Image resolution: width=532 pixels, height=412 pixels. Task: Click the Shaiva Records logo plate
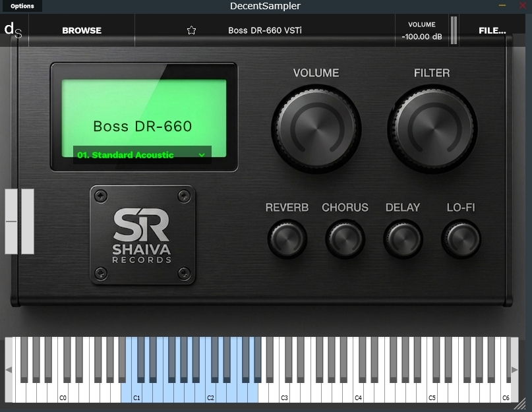coord(142,235)
